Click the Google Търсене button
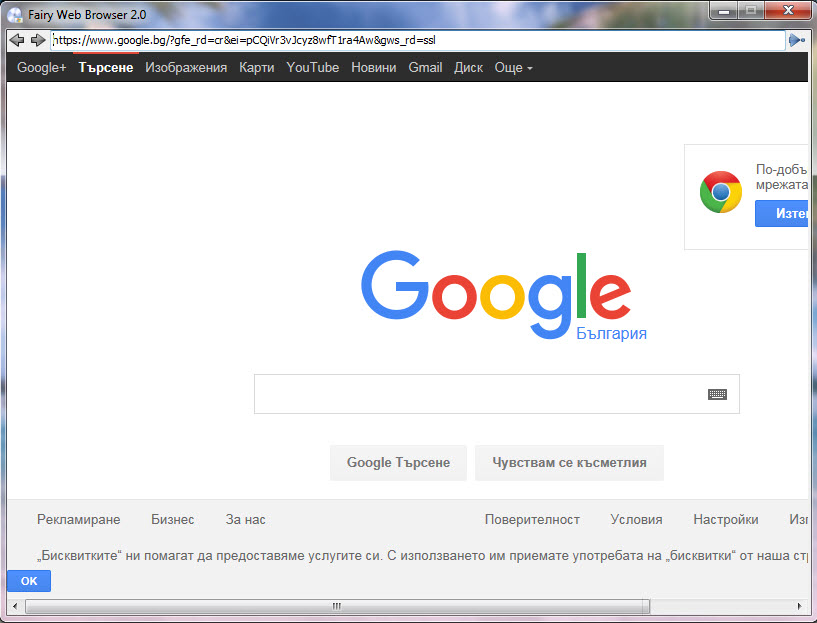The image size is (817, 623). coord(398,463)
